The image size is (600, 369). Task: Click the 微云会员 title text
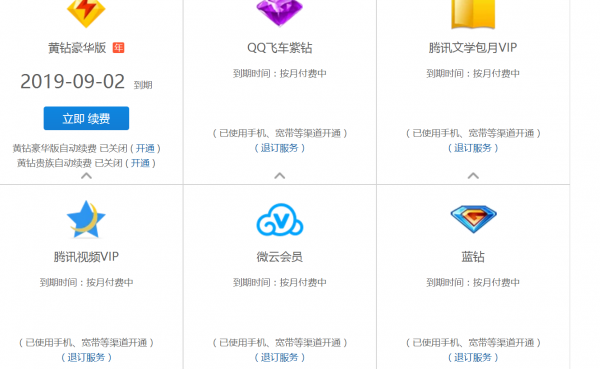280,256
